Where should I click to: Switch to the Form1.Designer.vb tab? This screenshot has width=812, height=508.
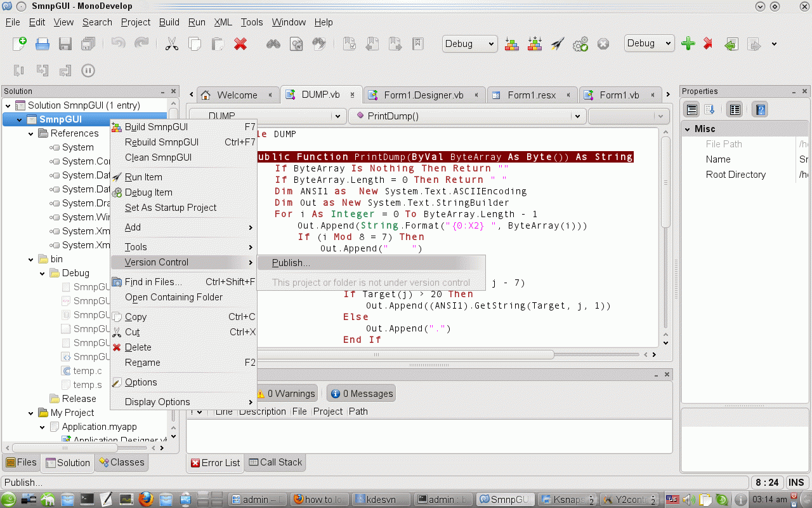424,95
